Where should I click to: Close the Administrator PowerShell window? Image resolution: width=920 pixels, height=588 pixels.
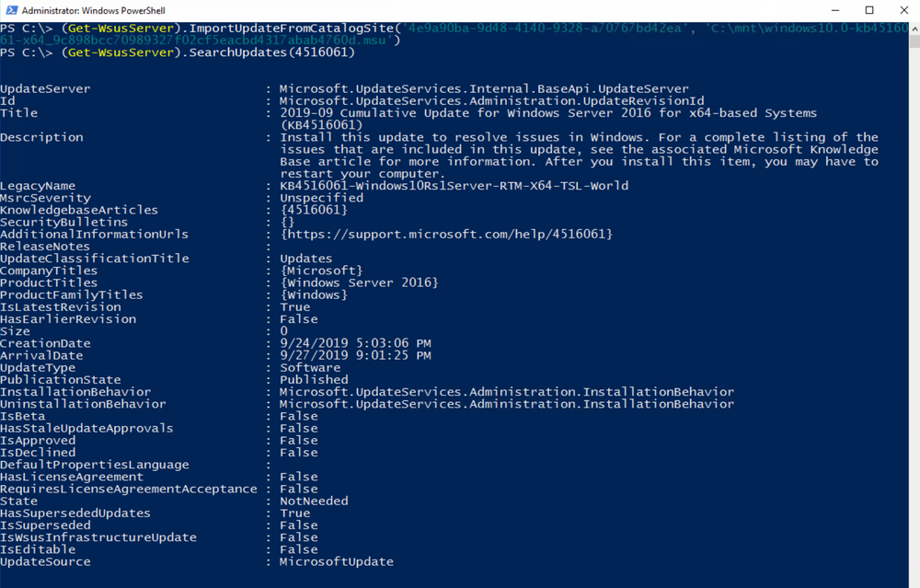click(x=904, y=10)
